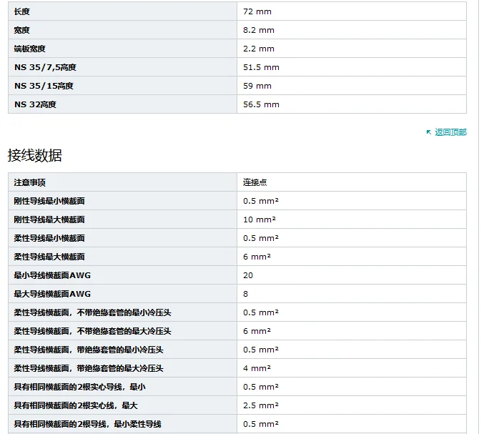This screenshot has height=434, width=504.
Task: Select the 柔性导线最大横截面 label
Action: [49, 257]
